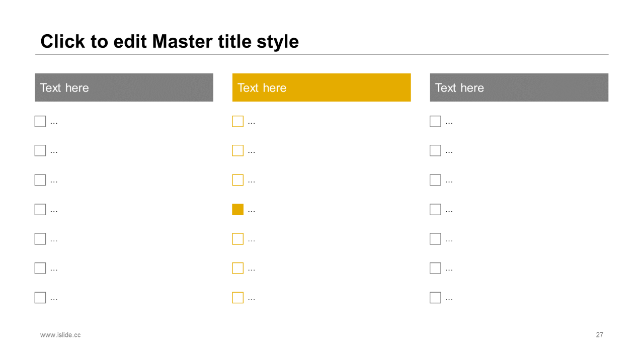
Task: Click the filled yellow checkbox in middle column
Action: pyautogui.click(x=237, y=210)
